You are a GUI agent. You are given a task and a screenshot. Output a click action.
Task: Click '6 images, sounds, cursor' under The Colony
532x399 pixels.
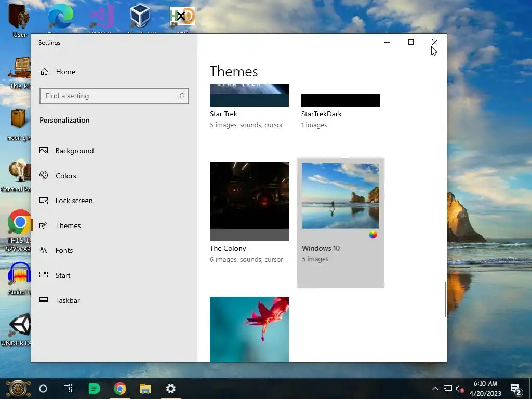coord(246,260)
